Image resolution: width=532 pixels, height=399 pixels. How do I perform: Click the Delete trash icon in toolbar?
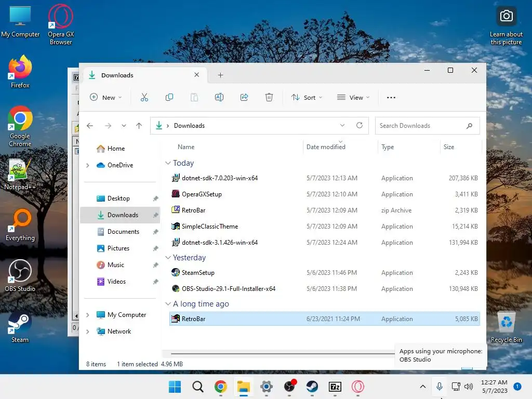point(269,97)
